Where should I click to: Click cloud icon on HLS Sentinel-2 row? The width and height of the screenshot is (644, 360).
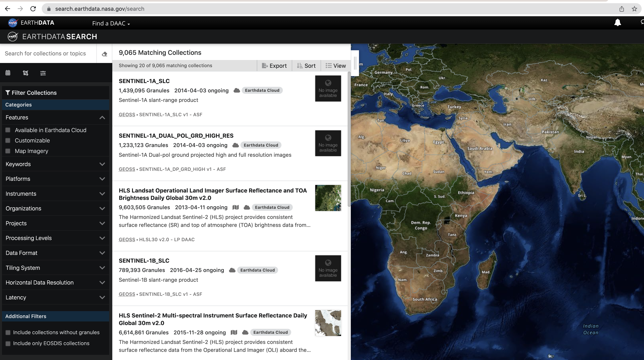pyautogui.click(x=245, y=332)
